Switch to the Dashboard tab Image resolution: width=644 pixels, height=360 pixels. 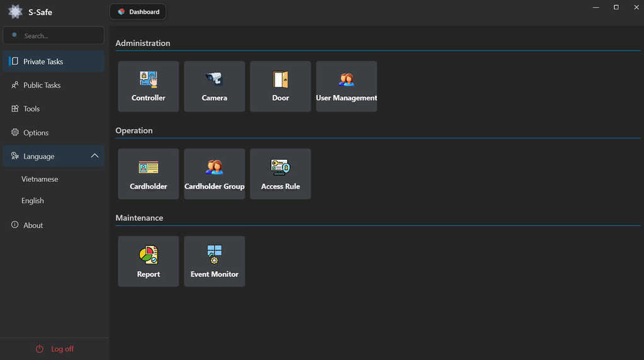(x=138, y=11)
